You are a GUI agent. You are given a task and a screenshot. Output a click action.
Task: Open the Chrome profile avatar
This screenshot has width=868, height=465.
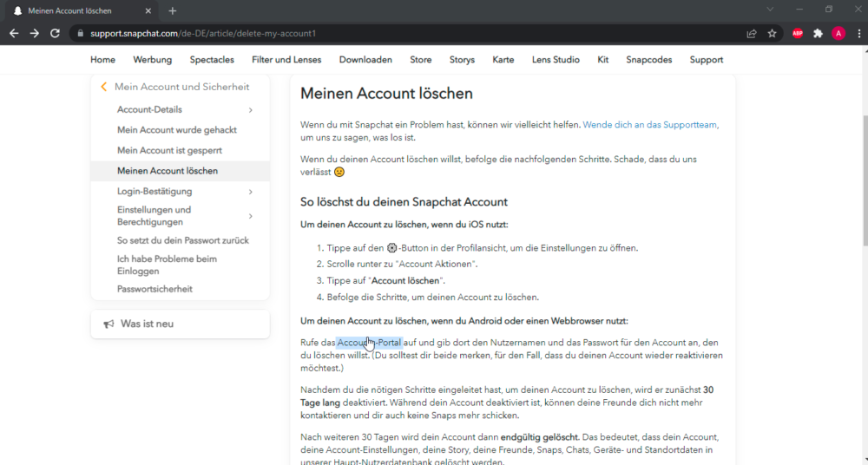pyautogui.click(x=838, y=33)
